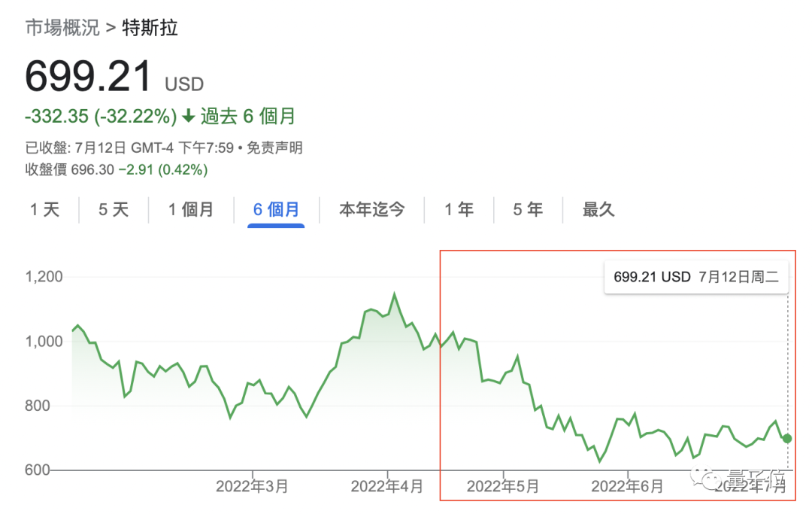The height and width of the screenshot is (514, 812).
Task: Click the price tooltip showing 7月12日周二
Action: [695, 276]
